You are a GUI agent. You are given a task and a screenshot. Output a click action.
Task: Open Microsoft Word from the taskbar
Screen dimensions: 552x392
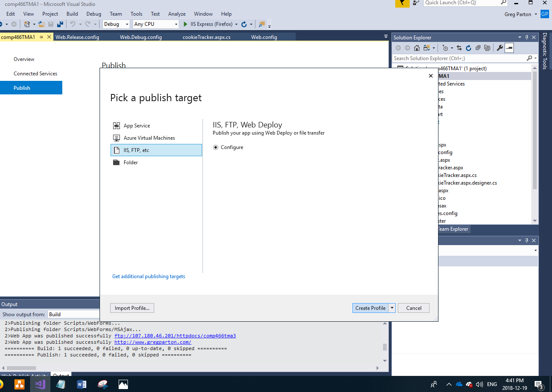tap(82, 384)
